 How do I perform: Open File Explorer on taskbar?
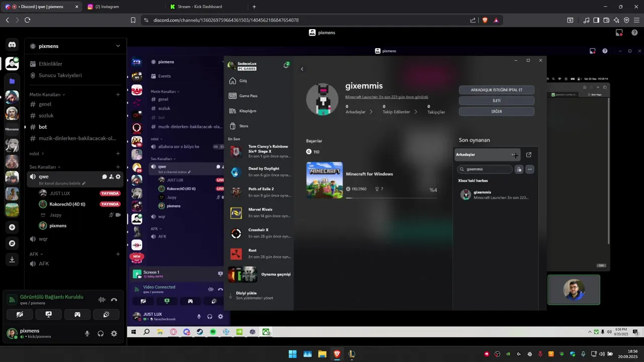[x=322, y=354]
